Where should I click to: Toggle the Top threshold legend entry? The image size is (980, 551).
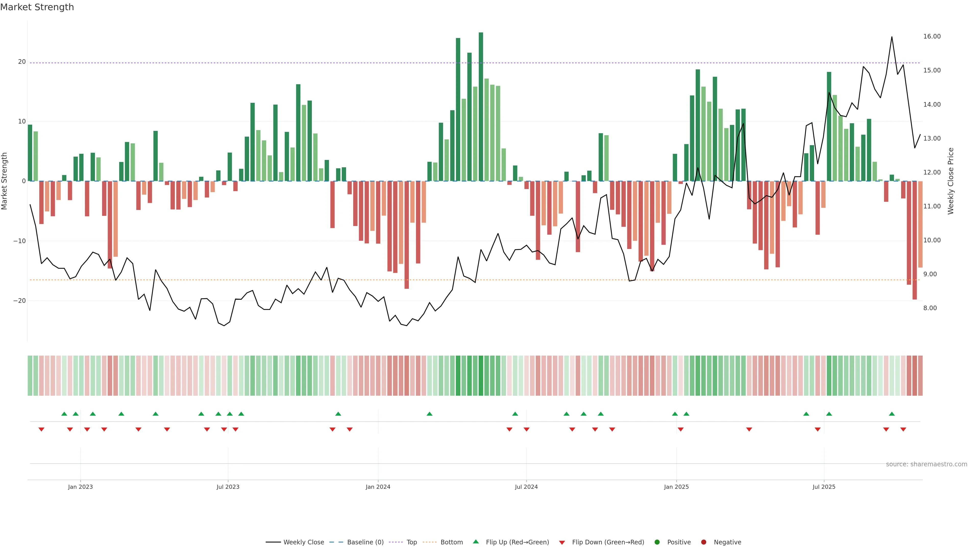tap(411, 542)
